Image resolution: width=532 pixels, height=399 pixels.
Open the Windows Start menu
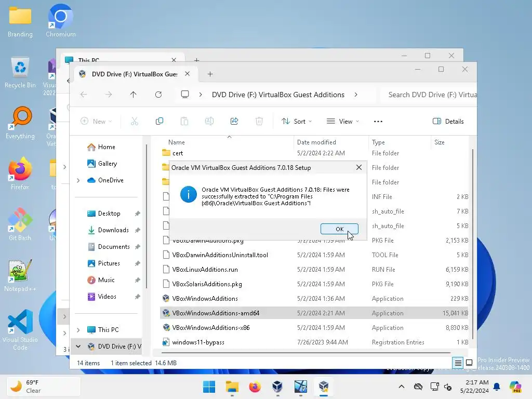coord(209,387)
